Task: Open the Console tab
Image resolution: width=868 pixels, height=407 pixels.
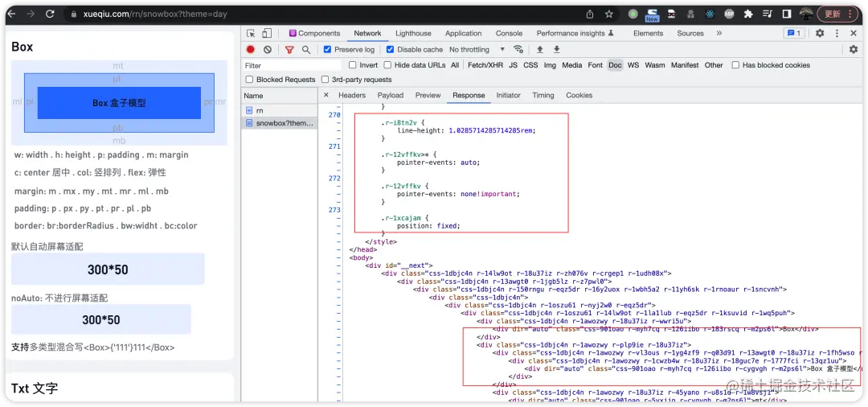Action: pyautogui.click(x=509, y=33)
